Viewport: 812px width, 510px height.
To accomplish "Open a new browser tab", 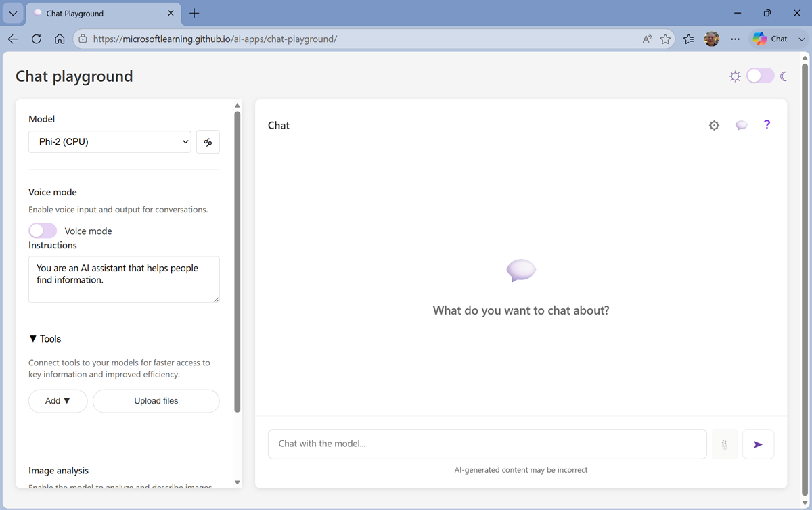I will pyautogui.click(x=194, y=13).
